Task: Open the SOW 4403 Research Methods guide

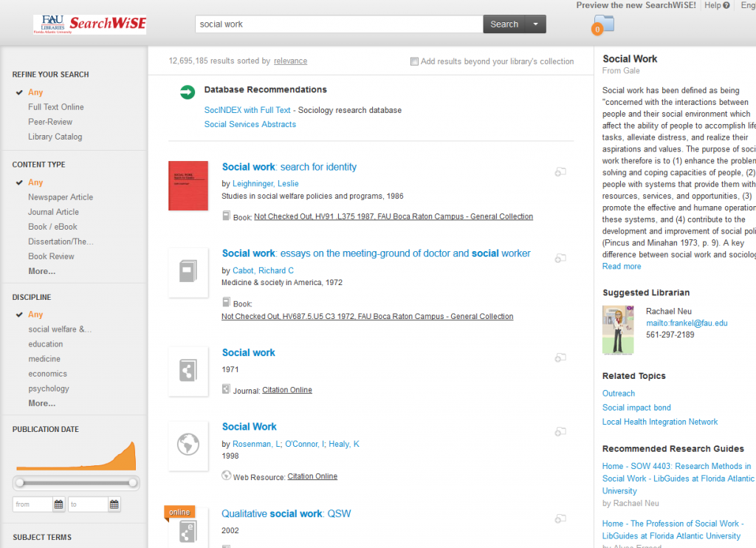Action: (x=678, y=479)
